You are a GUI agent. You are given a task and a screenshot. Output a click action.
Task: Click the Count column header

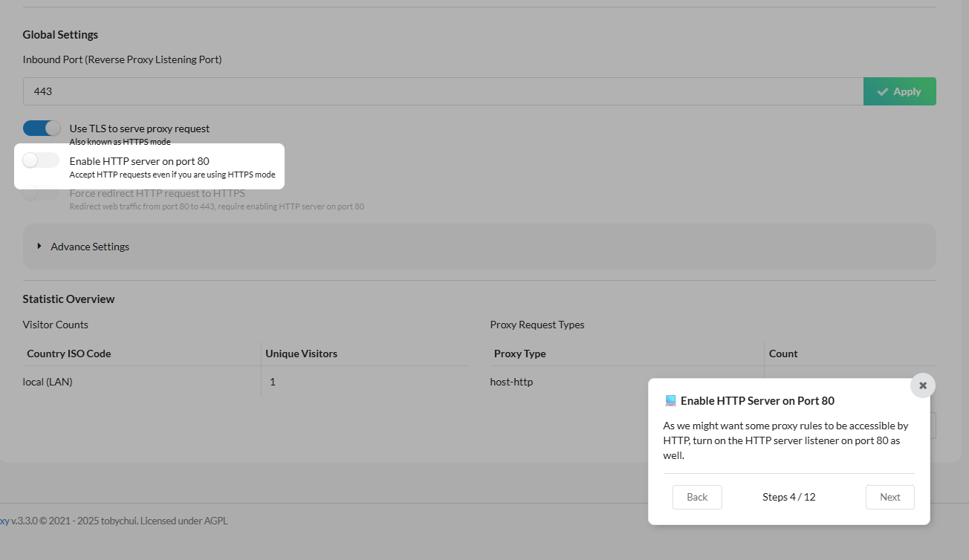(783, 354)
